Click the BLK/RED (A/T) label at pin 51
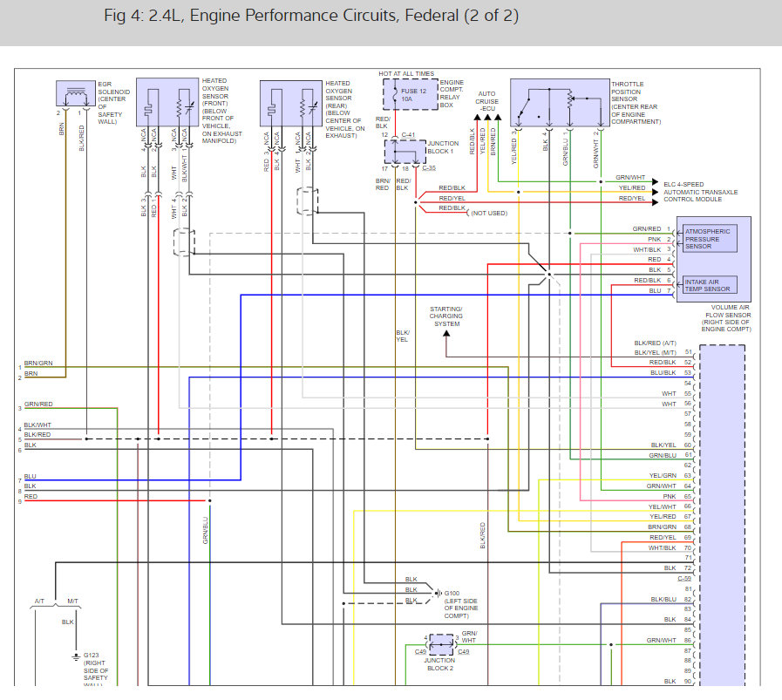The height and width of the screenshot is (700, 782). point(656,343)
